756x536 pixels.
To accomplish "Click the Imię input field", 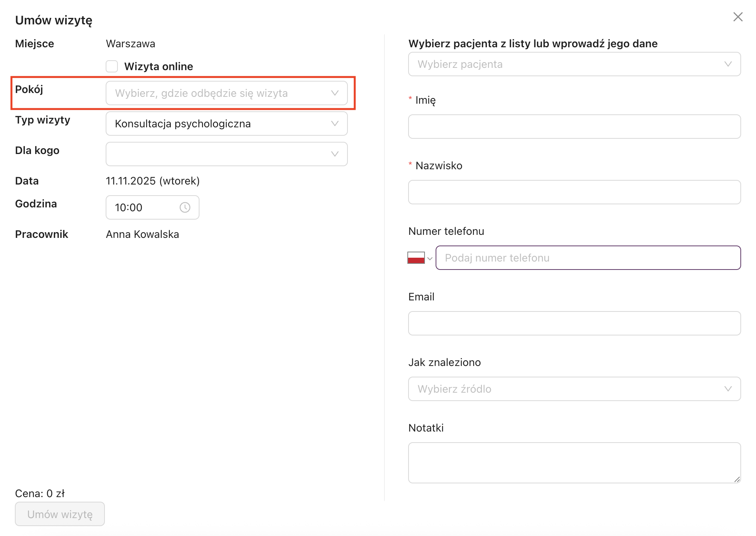I will tap(574, 127).
